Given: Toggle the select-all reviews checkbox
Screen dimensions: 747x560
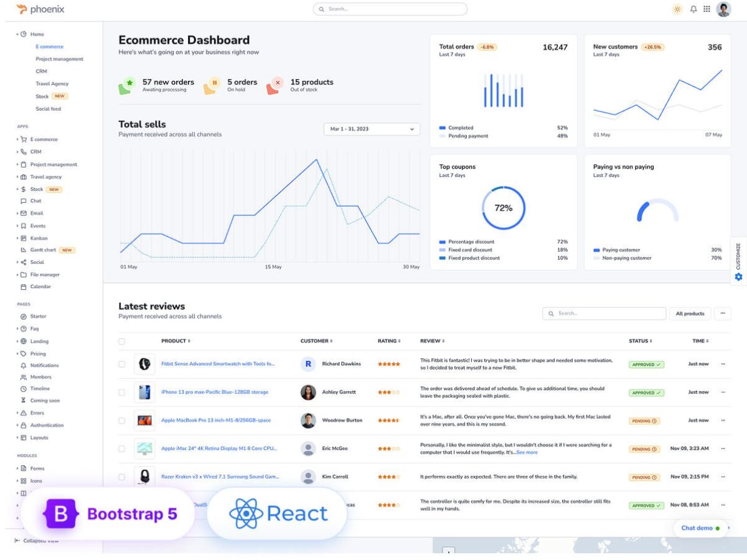Looking at the screenshot, I should pos(121,341).
